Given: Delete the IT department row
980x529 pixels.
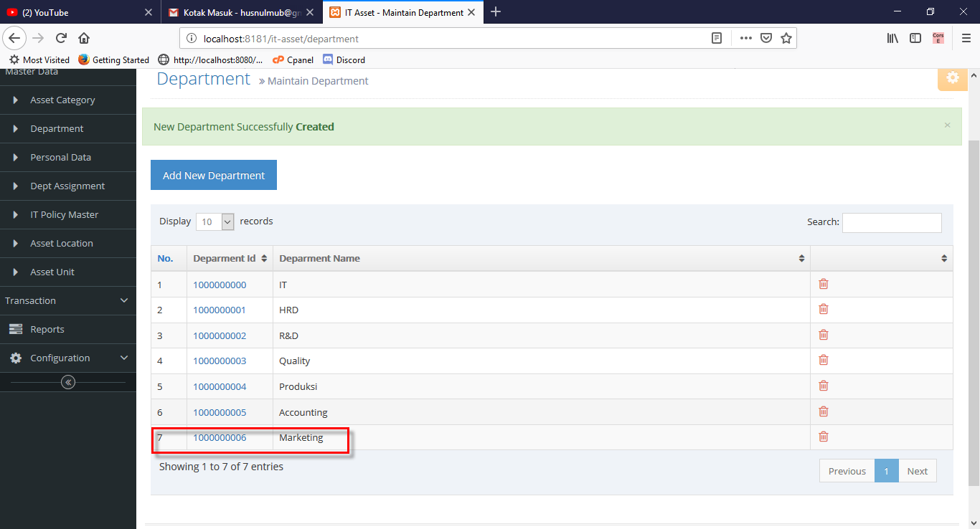Looking at the screenshot, I should coord(823,284).
